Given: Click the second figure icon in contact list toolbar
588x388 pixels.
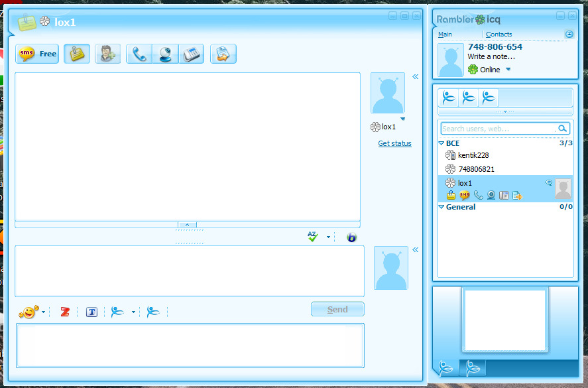Looking at the screenshot, I should pos(469,98).
